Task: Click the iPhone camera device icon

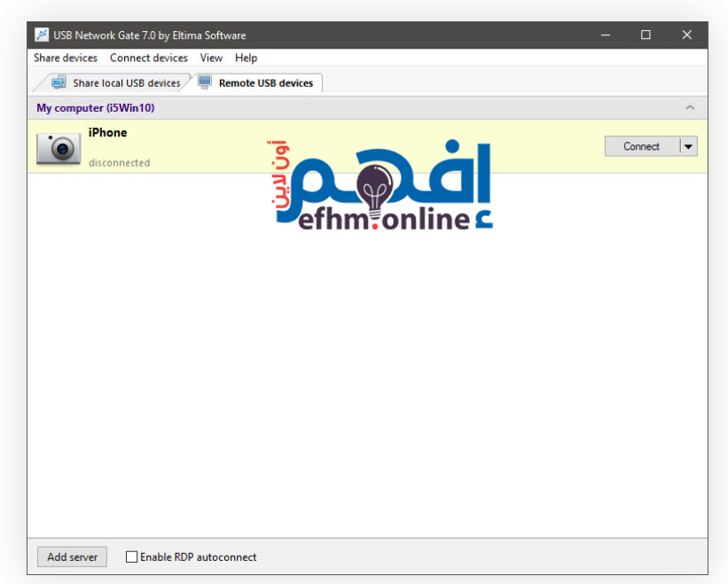Action: pyautogui.click(x=59, y=148)
